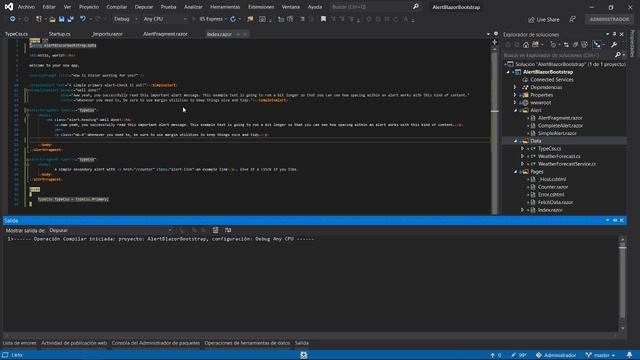Click the Undo arrow icon

click(x=83, y=19)
